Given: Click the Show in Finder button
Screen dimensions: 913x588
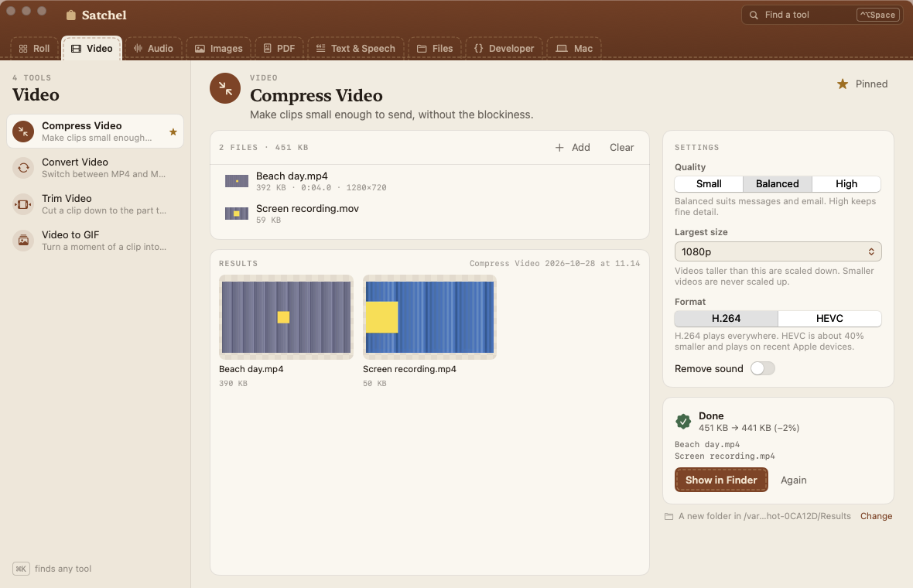Looking at the screenshot, I should tap(721, 480).
